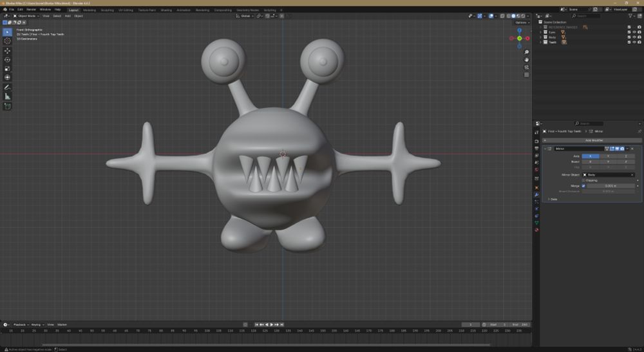Choose the Measure tool
Viewport: 644px width, 352px height.
[x=8, y=97]
